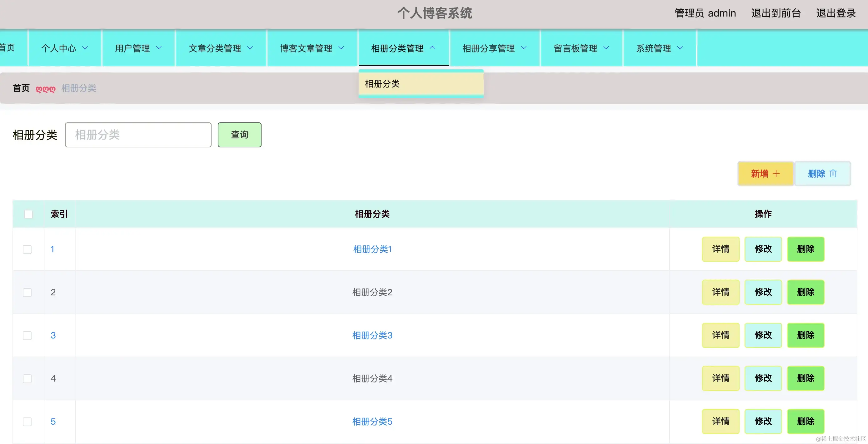Check the checkbox for row 1
Viewport: 868px width, 444px height.
(27, 249)
